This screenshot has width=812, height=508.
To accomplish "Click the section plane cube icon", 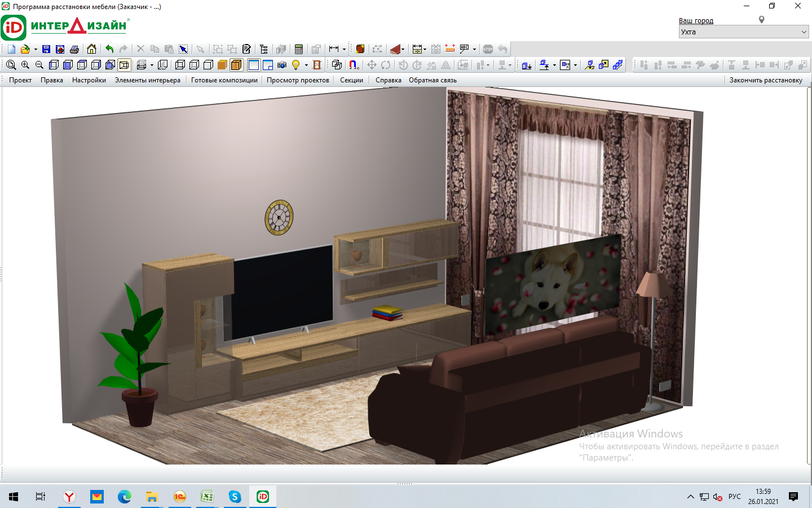I will (x=163, y=65).
